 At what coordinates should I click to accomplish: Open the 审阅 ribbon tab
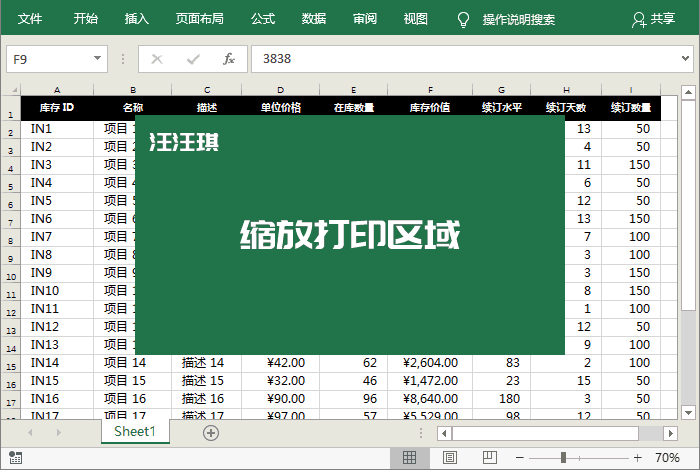(x=365, y=19)
